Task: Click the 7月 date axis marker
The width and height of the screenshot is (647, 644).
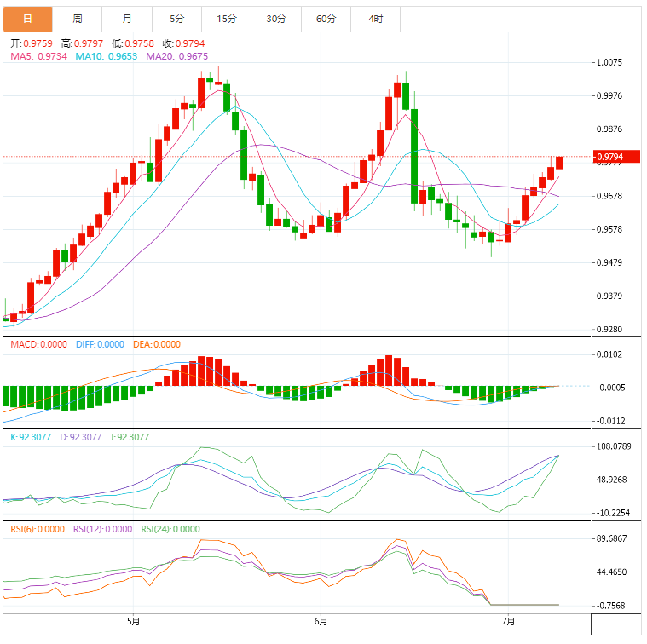Action: [x=508, y=621]
